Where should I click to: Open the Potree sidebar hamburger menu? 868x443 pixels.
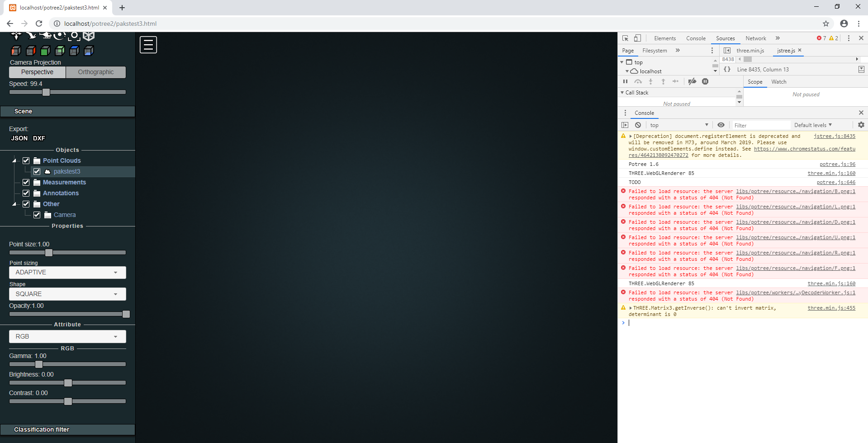(148, 44)
